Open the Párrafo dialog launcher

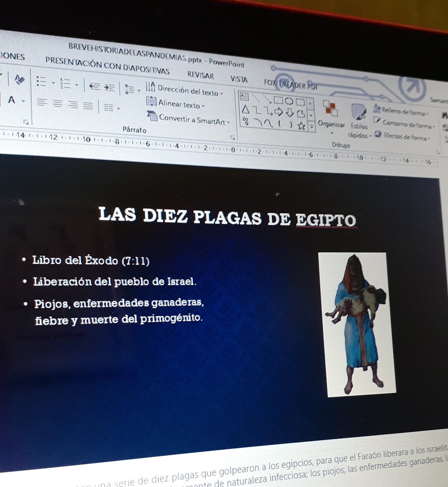(x=233, y=137)
